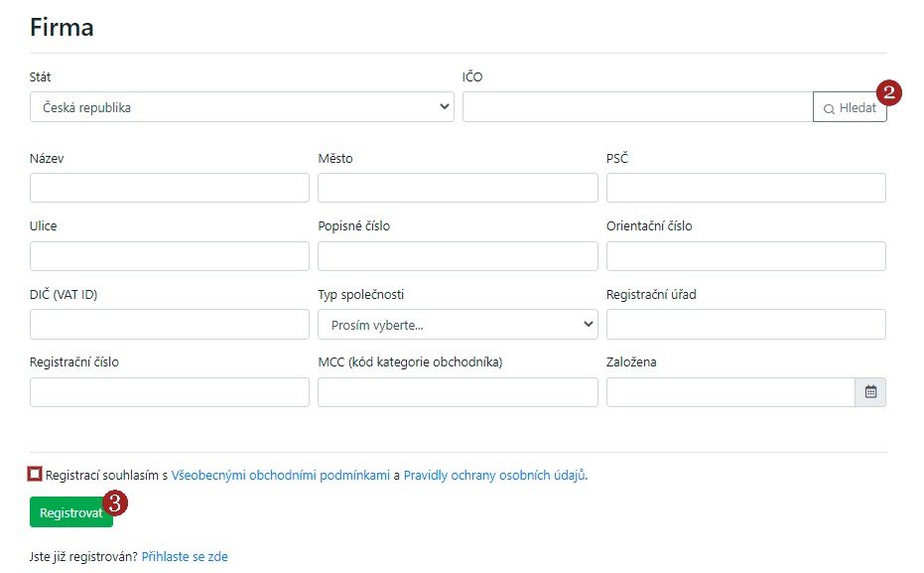This screenshot has height=573, width=924.
Task: Click the Přihlaste se zde login link
Action: pos(184,556)
